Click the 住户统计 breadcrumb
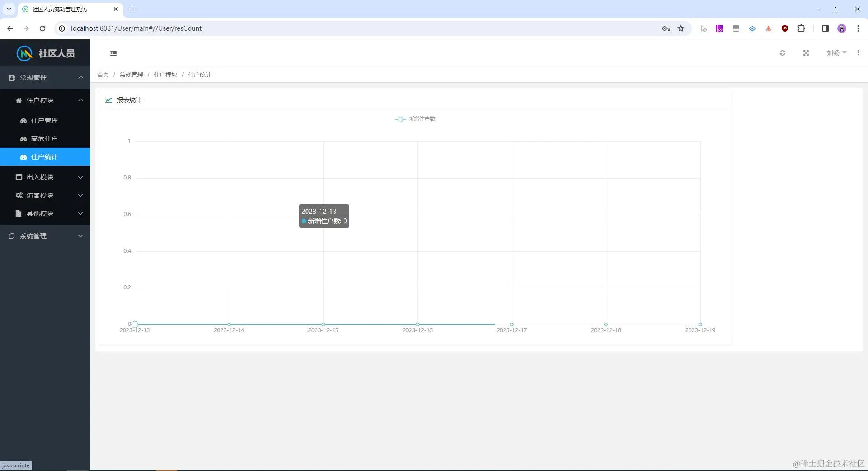This screenshot has width=868, height=471. tap(200, 75)
